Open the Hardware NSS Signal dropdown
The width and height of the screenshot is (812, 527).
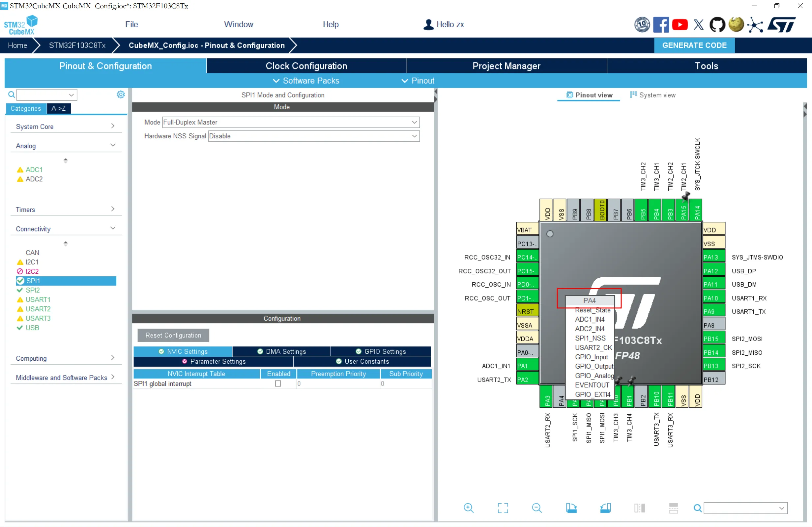point(313,136)
